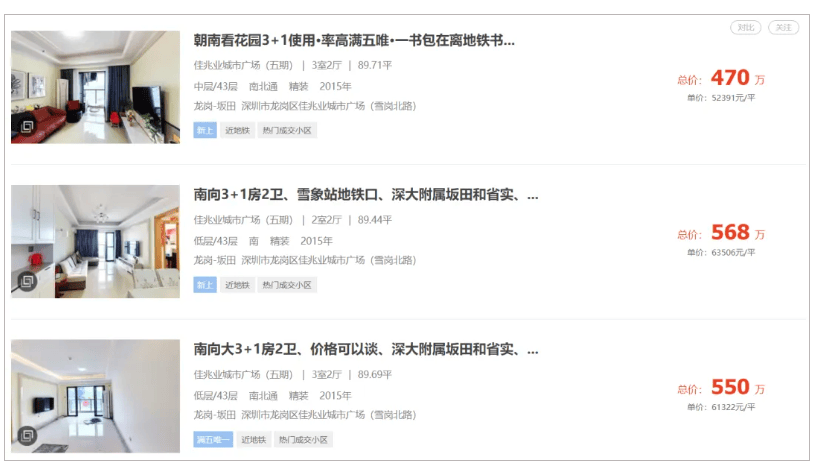Click 低层/43层 南北通 details in 550万 listing
821x470 pixels.
tap(272, 396)
